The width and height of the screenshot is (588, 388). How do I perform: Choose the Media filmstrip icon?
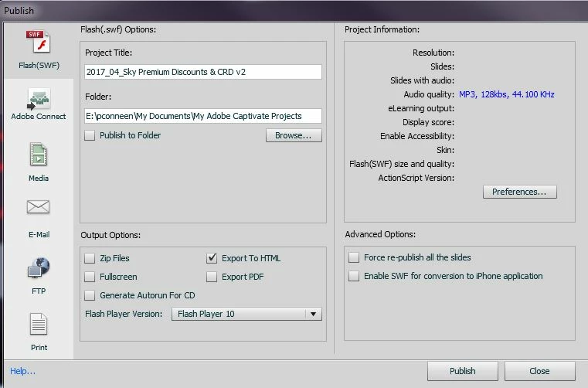(39, 155)
